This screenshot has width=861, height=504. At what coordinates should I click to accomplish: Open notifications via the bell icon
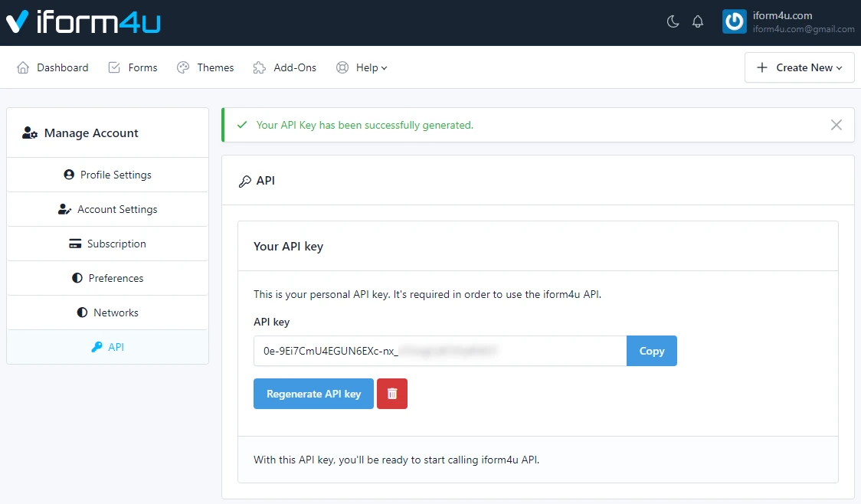[698, 21]
